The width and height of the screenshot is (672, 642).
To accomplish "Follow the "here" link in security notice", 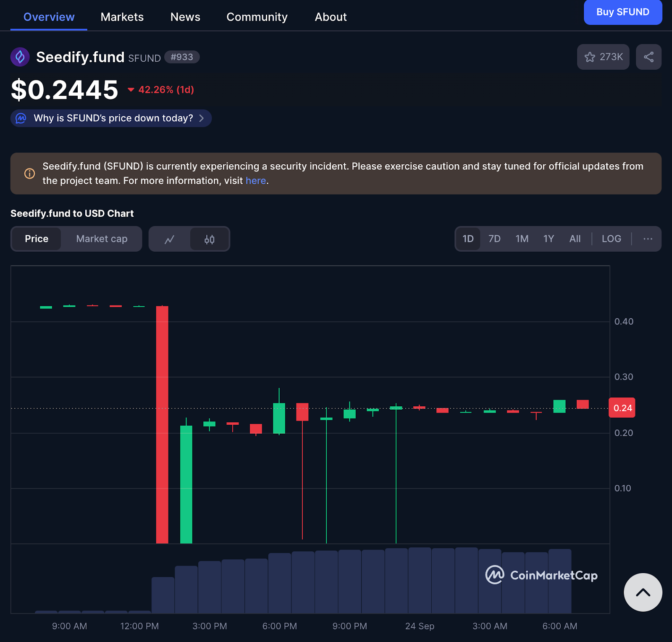I will coord(256,181).
